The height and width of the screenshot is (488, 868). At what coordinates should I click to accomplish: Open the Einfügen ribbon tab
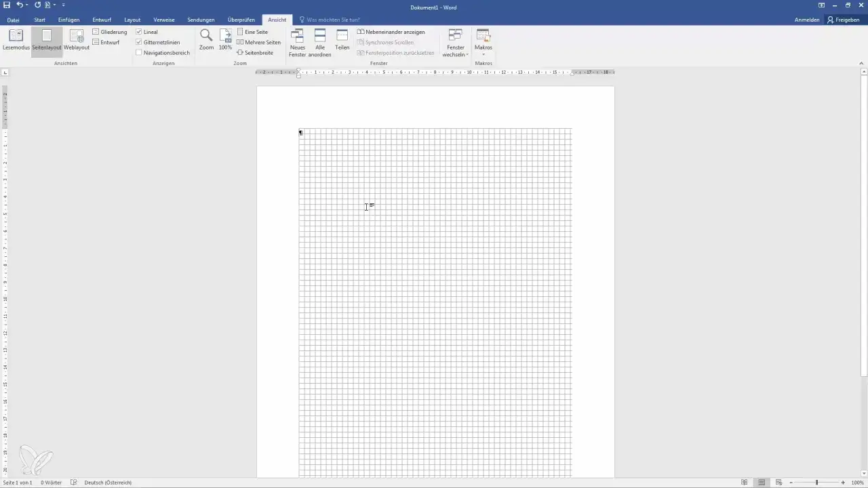point(68,20)
